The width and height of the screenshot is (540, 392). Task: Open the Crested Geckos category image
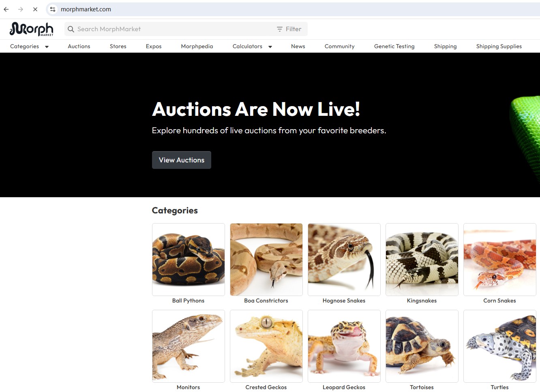[266, 346]
